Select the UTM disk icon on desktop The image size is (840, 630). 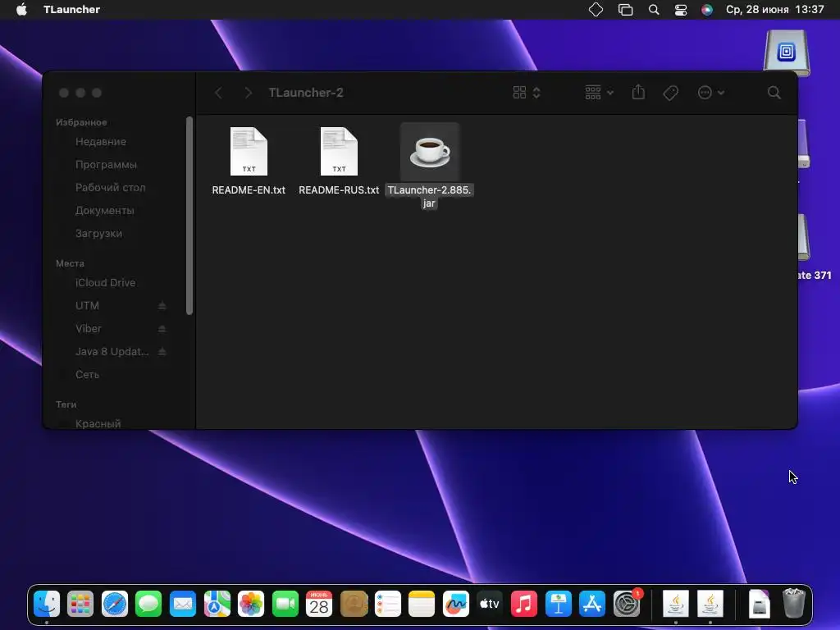coord(787,52)
